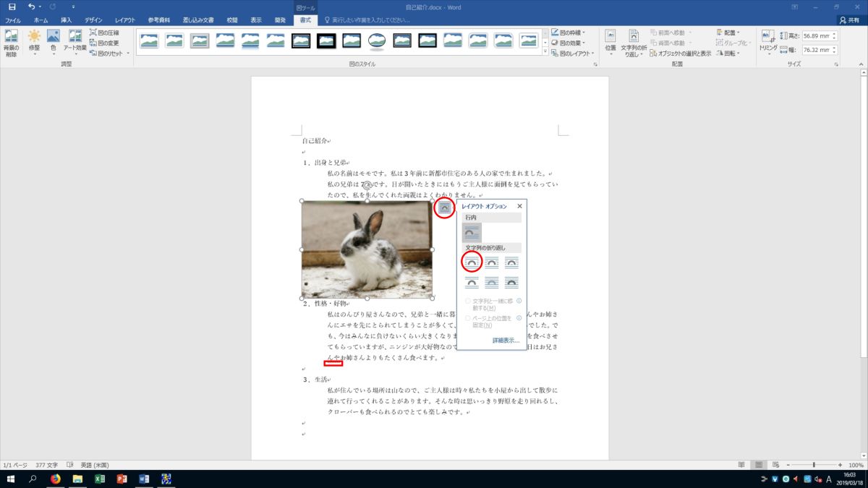Apply the thick black frame picture style
The image size is (868, 488).
tap(326, 40)
